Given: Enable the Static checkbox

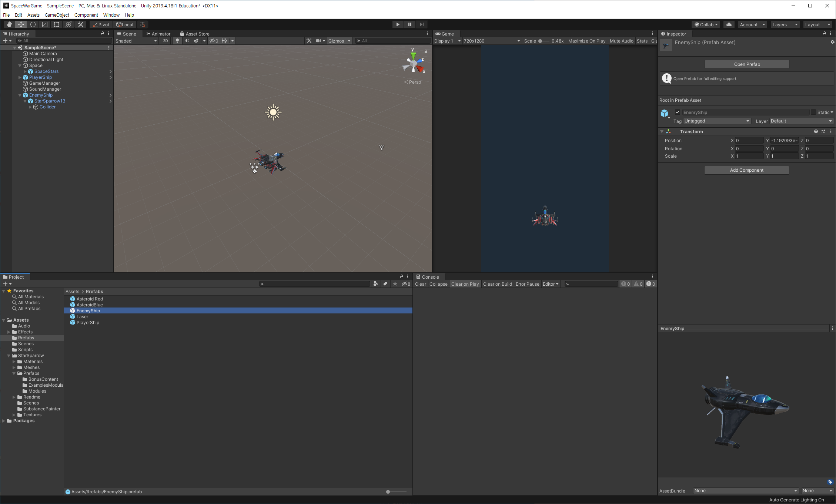Looking at the screenshot, I should [x=813, y=112].
